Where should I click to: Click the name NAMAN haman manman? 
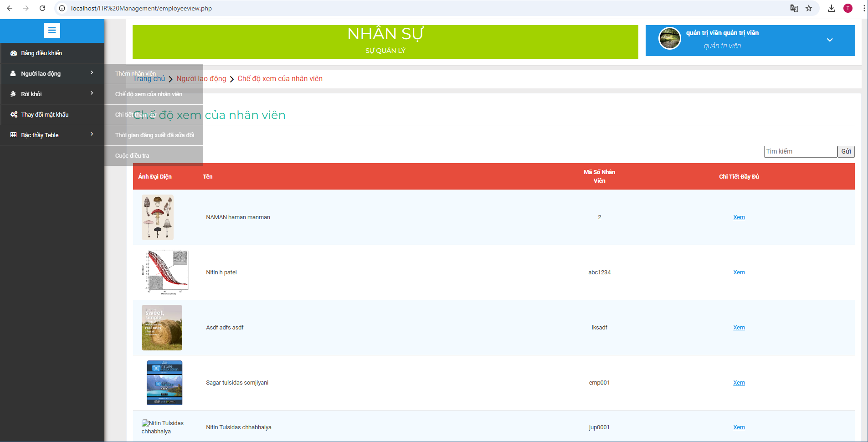point(238,217)
